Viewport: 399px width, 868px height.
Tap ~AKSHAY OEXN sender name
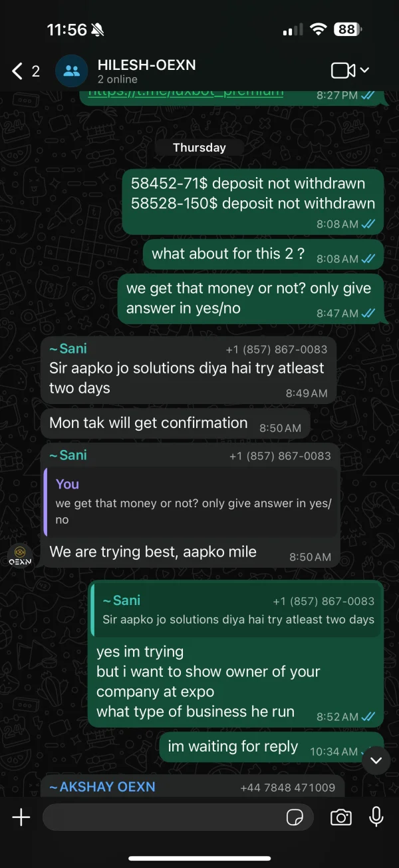[x=102, y=787]
